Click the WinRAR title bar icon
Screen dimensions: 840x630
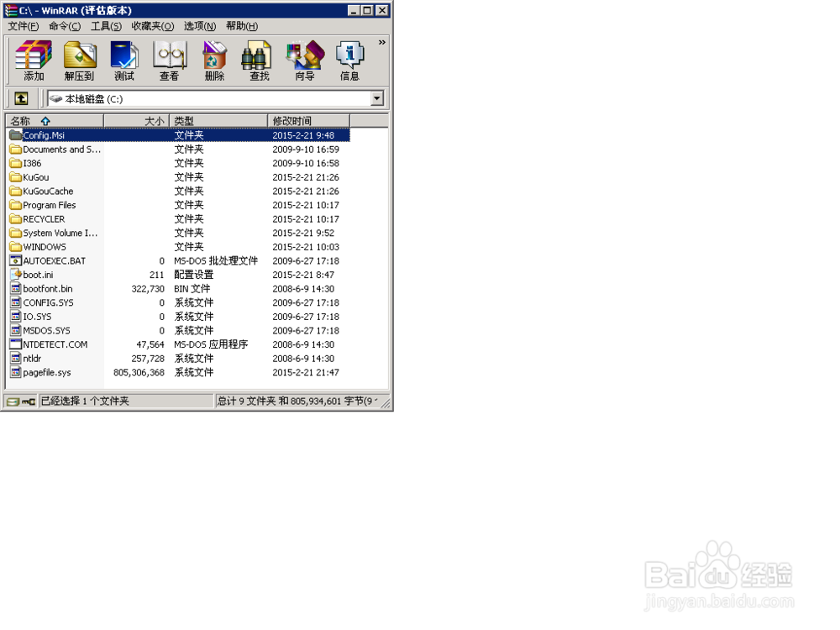(10, 10)
